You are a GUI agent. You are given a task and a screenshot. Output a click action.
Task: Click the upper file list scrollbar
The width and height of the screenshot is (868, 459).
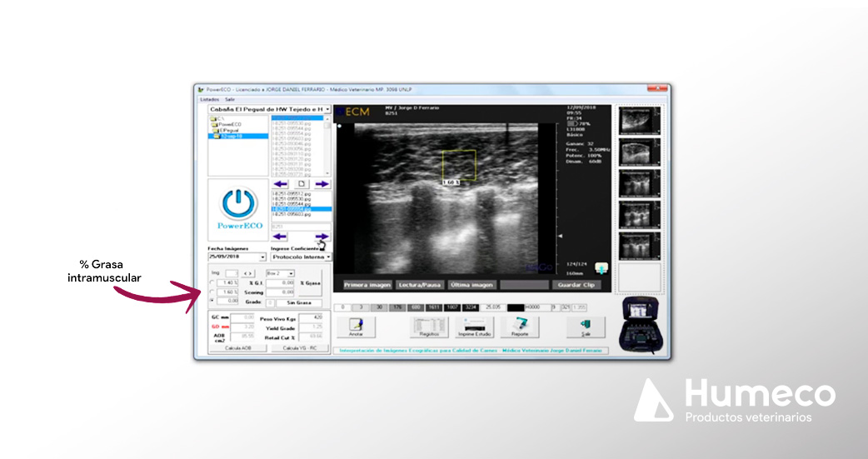(327, 146)
